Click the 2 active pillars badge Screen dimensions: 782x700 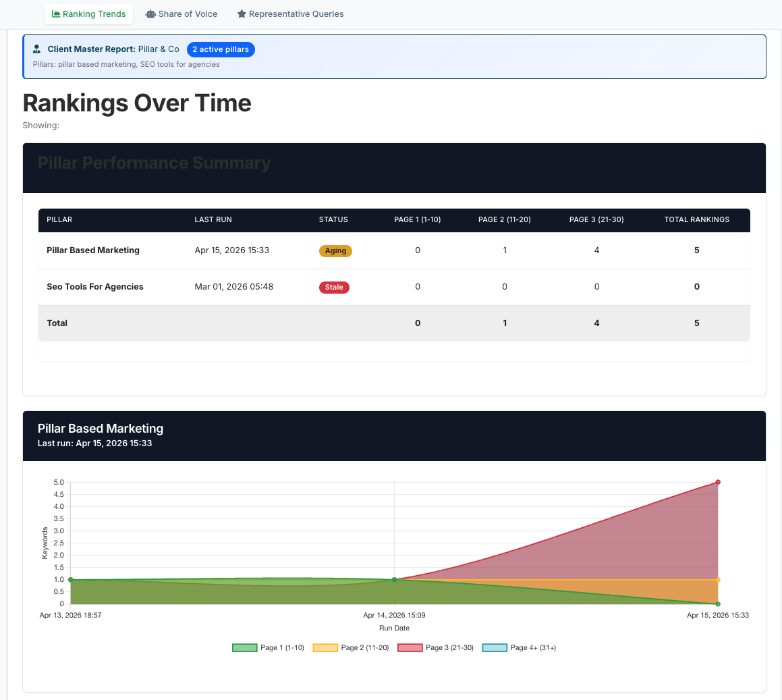[221, 49]
